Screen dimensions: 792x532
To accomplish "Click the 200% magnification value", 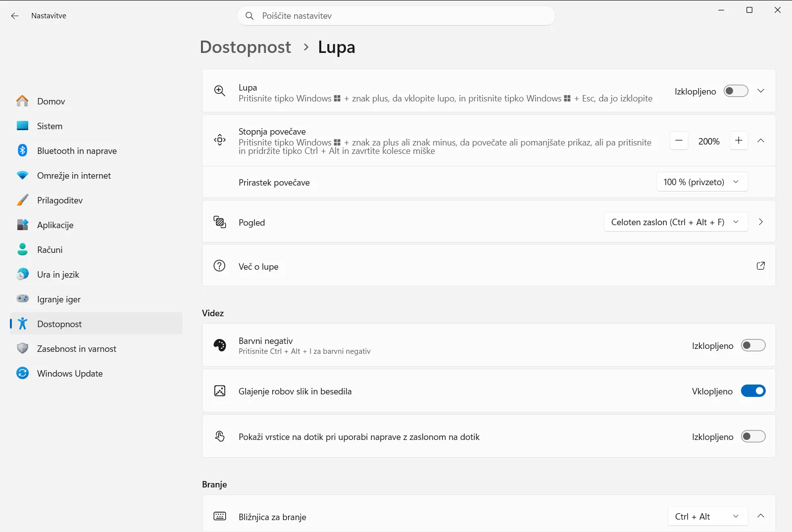I will pos(709,142).
